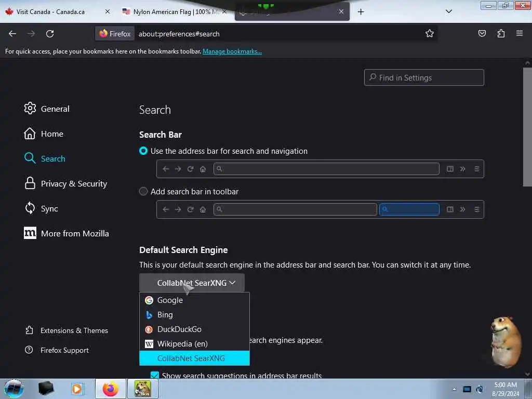Open the hamster Bonzi-style taskbar app
Viewport: 532px width, 399px height.
click(x=142, y=389)
